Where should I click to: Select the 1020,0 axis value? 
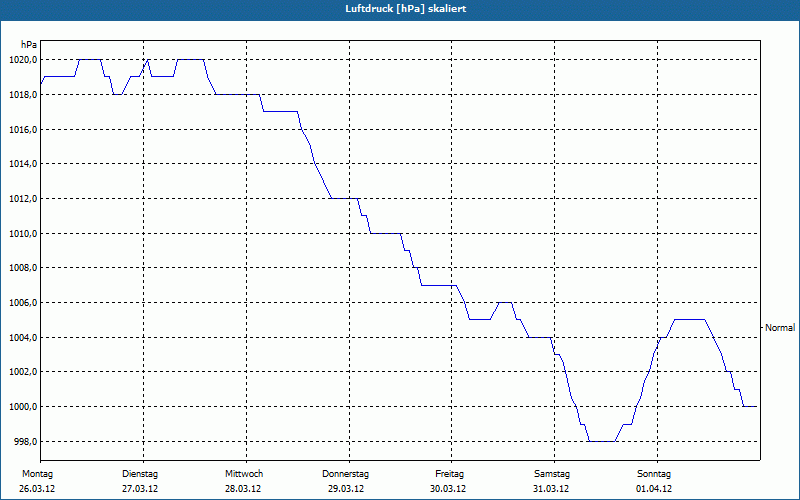[23, 60]
